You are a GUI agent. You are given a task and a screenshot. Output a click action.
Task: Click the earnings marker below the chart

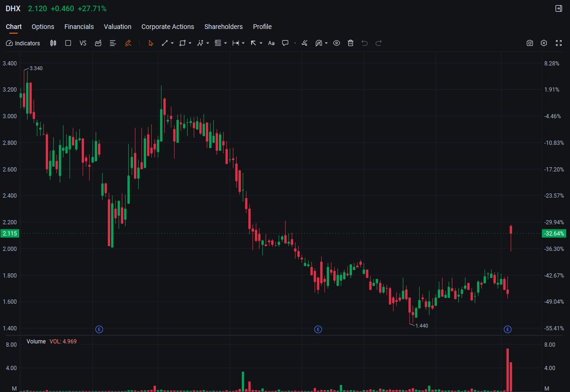coord(318,329)
